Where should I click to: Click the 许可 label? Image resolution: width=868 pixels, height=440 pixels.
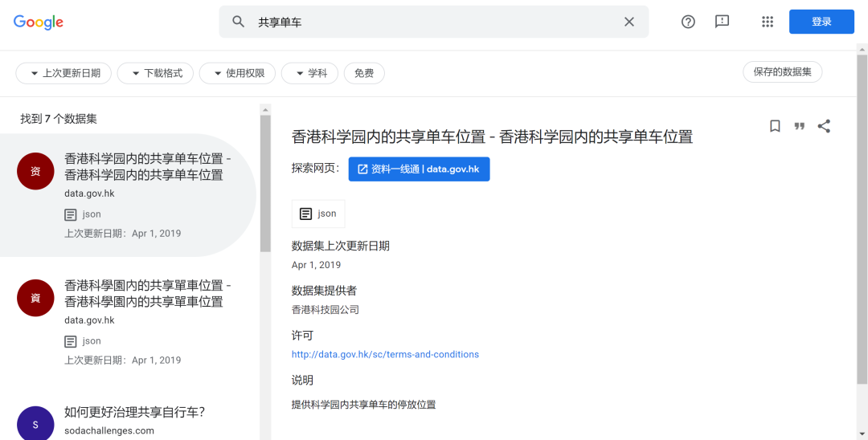point(302,336)
